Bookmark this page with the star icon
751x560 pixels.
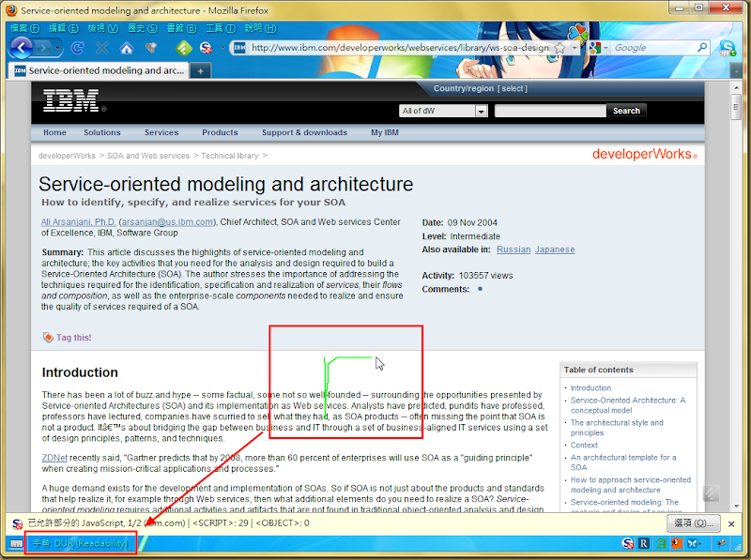tap(559, 48)
